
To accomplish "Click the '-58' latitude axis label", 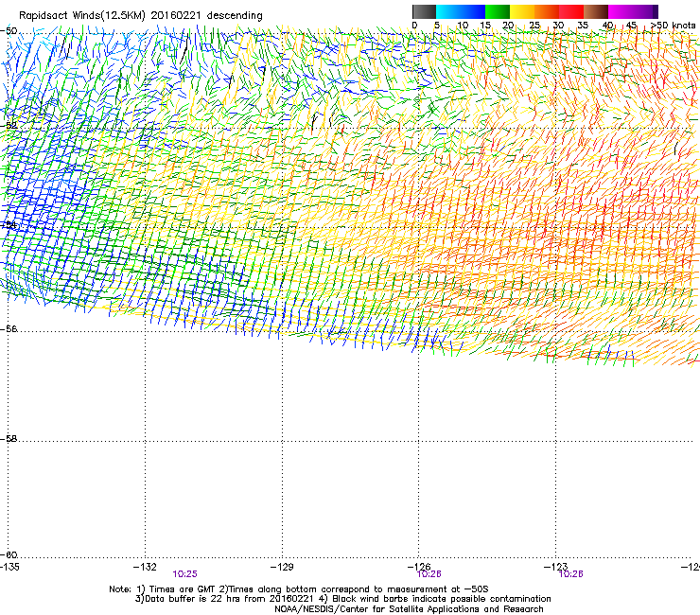I will click(9, 439).
